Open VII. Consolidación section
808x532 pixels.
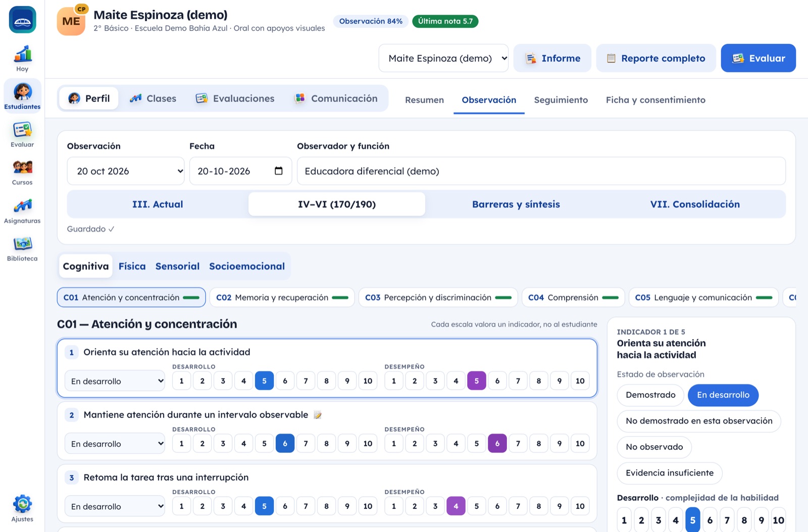[695, 204]
